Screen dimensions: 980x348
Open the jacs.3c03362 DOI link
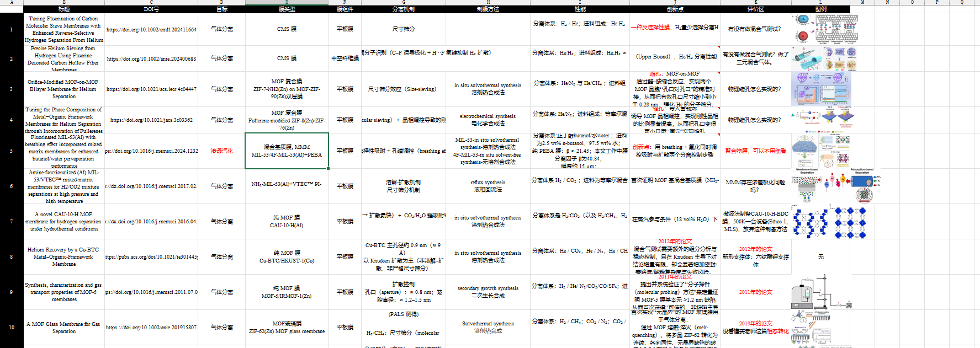point(151,120)
